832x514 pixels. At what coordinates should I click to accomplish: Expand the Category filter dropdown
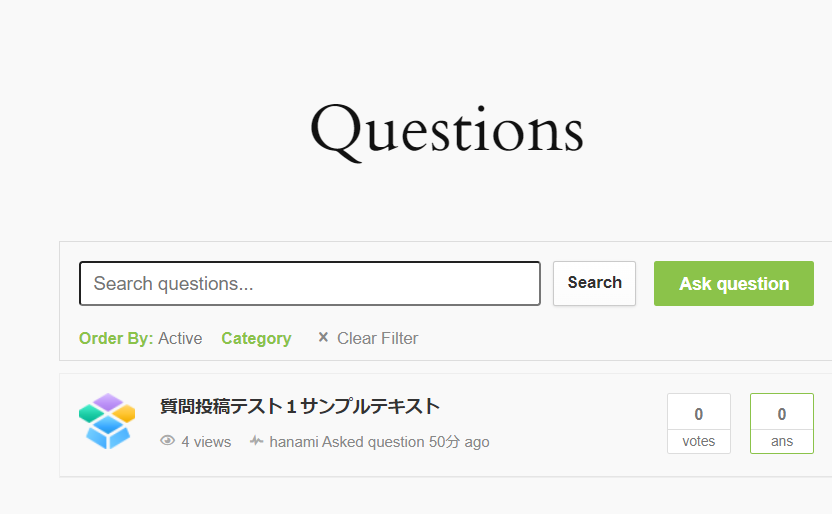click(256, 338)
